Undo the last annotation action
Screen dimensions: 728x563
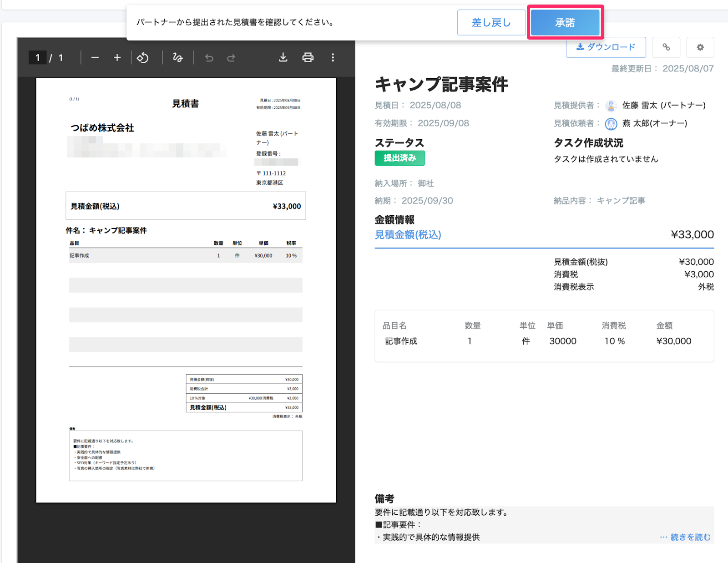(x=209, y=58)
